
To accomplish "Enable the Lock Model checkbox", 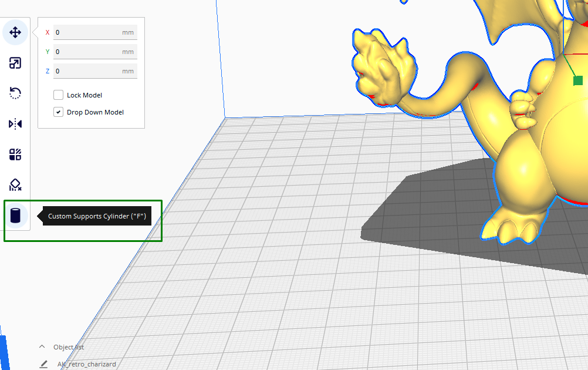I will tap(58, 95).
